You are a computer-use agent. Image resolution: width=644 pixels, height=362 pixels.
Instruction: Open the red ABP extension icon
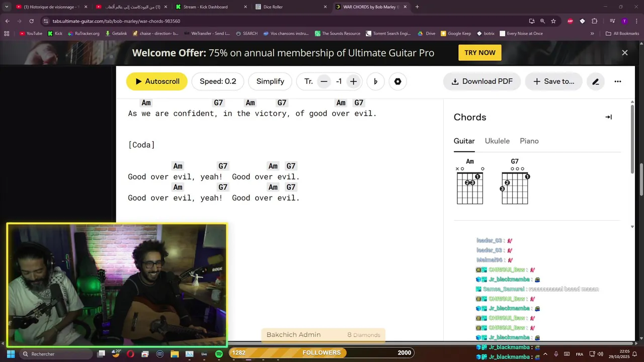coord(570,21)
